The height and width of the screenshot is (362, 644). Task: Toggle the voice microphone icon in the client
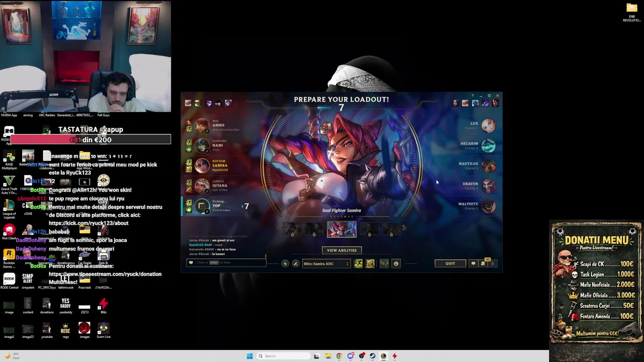[493, 263]
